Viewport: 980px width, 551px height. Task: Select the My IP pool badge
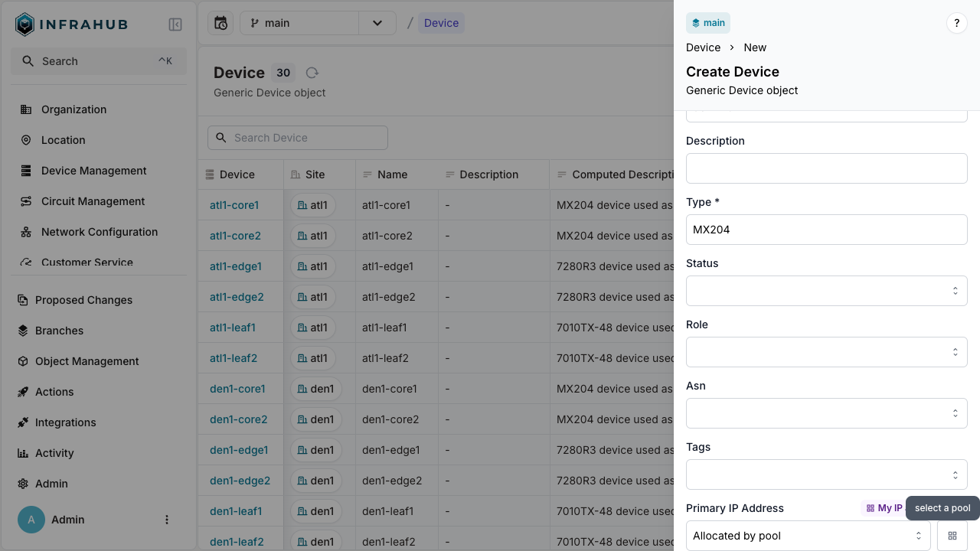point(885,508)
